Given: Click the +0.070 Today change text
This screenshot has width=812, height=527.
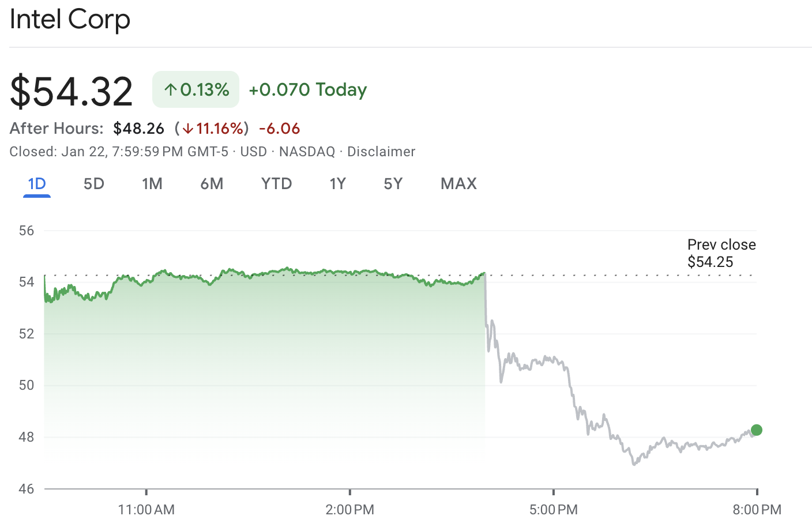Looking at the screenshot, I should pos(308,89).
